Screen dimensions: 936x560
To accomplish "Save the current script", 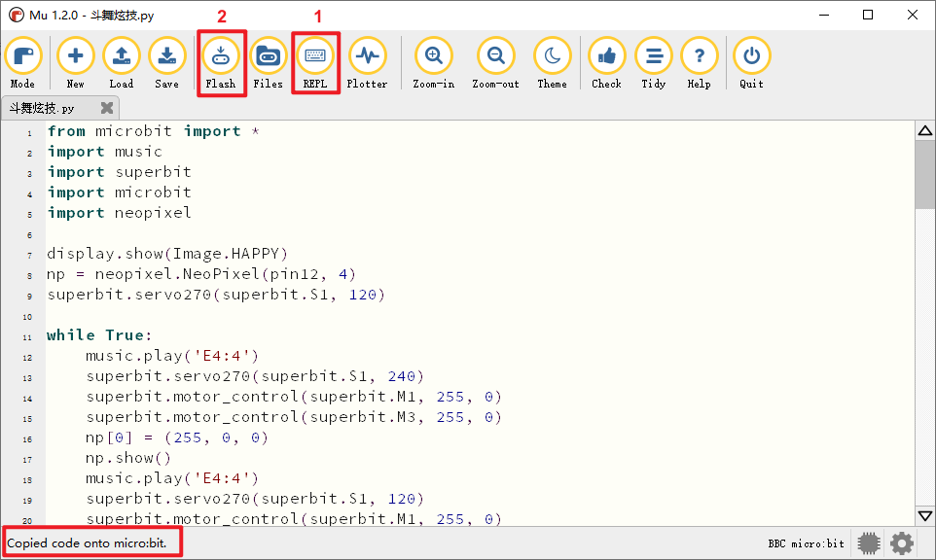I will click(166, 63).
